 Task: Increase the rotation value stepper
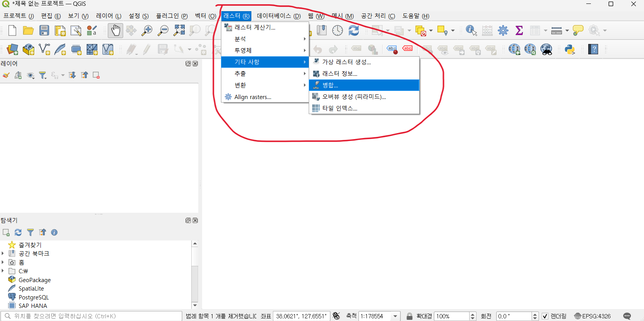tap(535, 314)
